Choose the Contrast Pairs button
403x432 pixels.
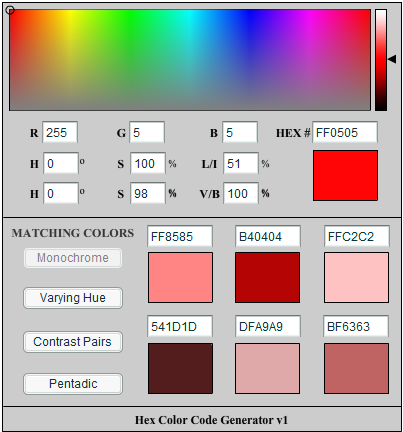click(x=73, y=342)
